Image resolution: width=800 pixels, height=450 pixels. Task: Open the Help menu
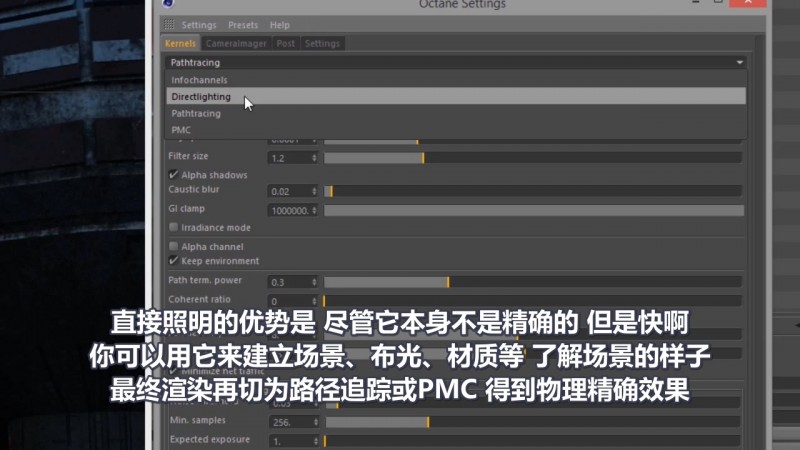[280, 25]
